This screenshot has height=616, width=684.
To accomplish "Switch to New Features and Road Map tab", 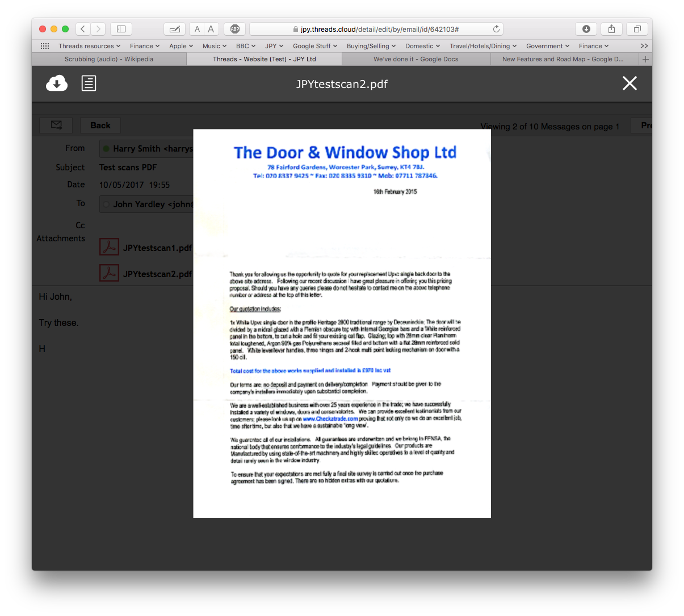I will point(563,59).
